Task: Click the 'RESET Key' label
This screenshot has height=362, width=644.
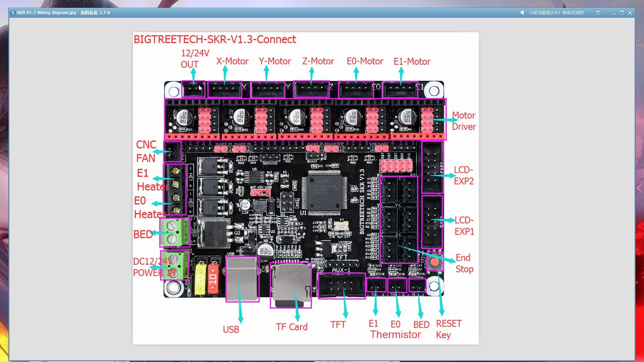Action: point(449,329)
